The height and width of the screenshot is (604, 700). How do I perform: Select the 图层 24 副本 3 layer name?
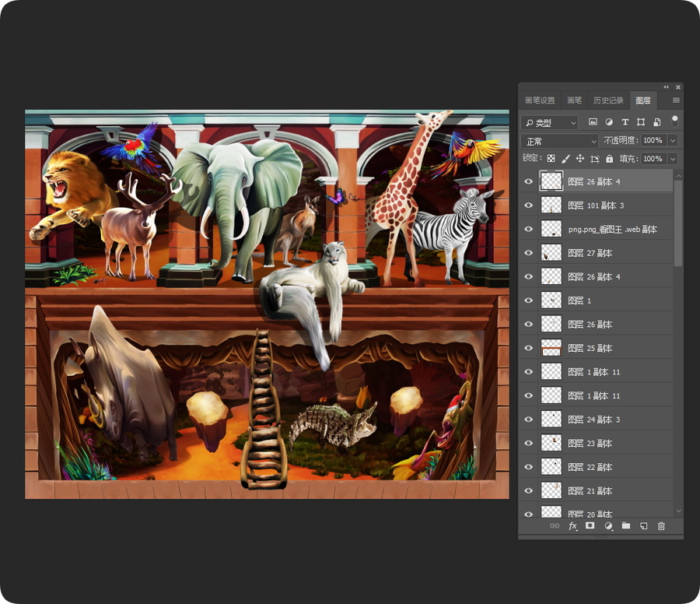pyautogui.click(x=594, y=420)
